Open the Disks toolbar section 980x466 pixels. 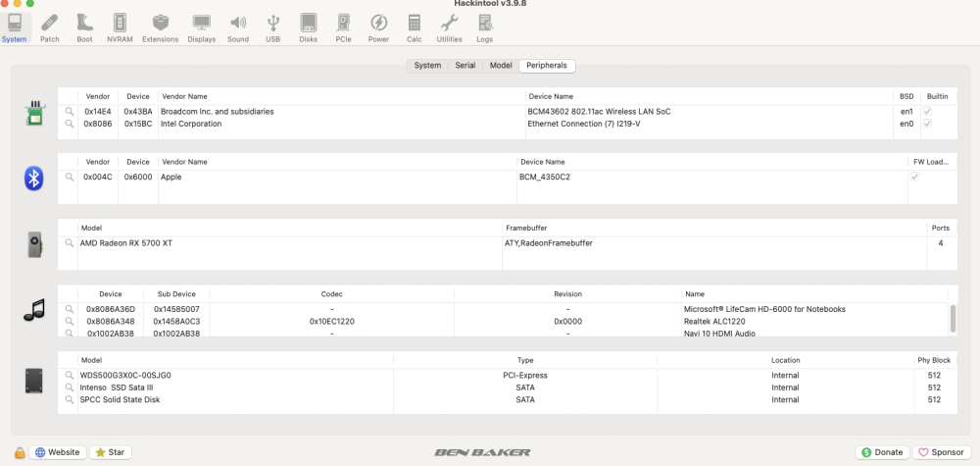308,28
